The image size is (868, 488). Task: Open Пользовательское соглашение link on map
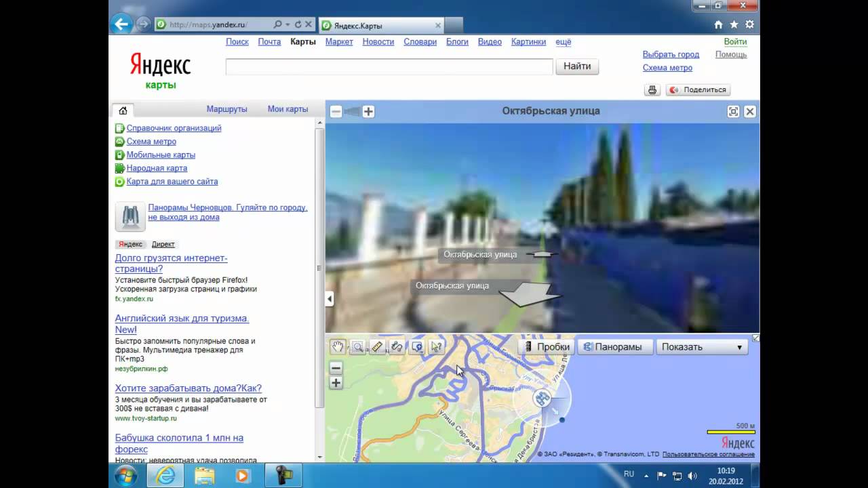[708, 454]
